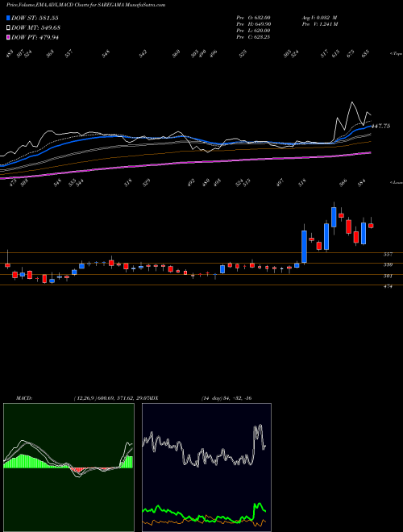Click the tall blue breakout candlestick
Viewport: 403px width, 532px height.
tap(305, 247)
